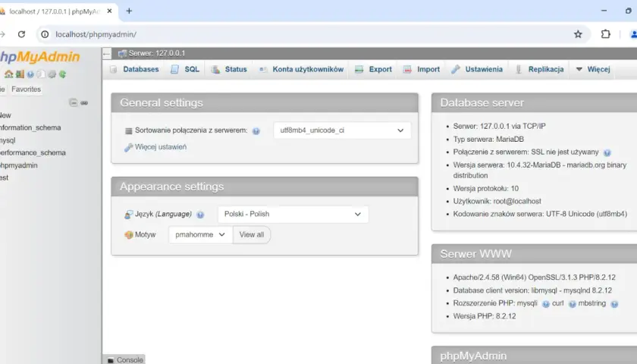
Task: Click text 'Wersja protokołu: 10'
Action: click(486, 189)
